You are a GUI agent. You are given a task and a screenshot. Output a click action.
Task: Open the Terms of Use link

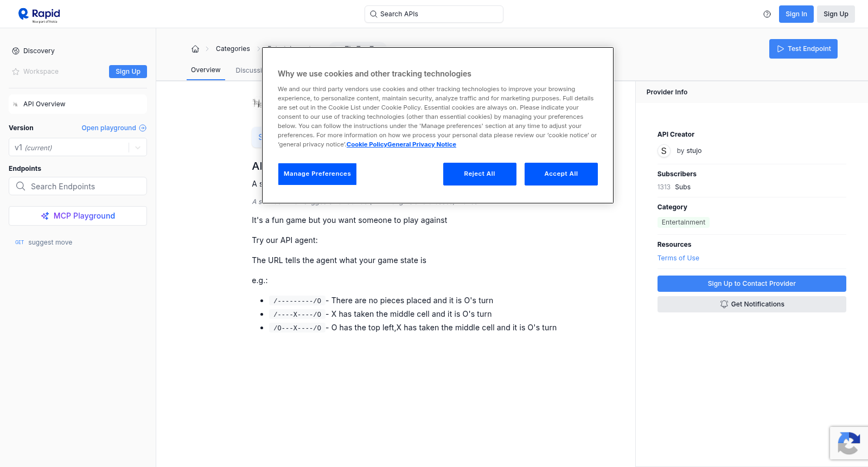click(x=678, y=258)
